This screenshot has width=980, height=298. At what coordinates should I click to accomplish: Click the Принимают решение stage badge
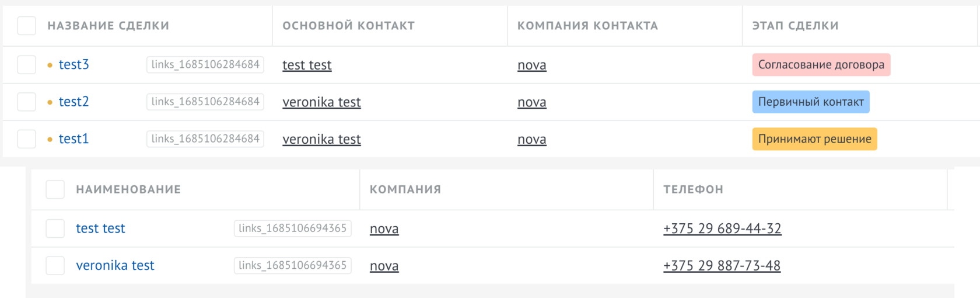click(x=814, y=139)
